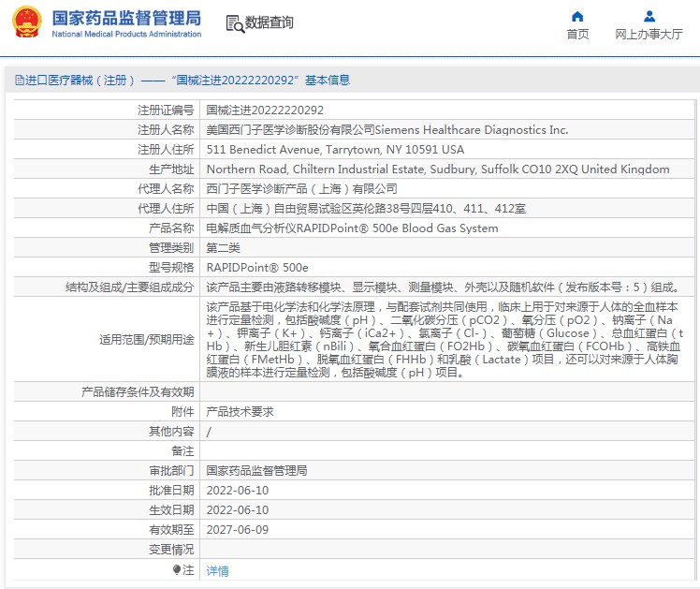
Task: Click the 代理人名称 row label
Action: point(166,189)
